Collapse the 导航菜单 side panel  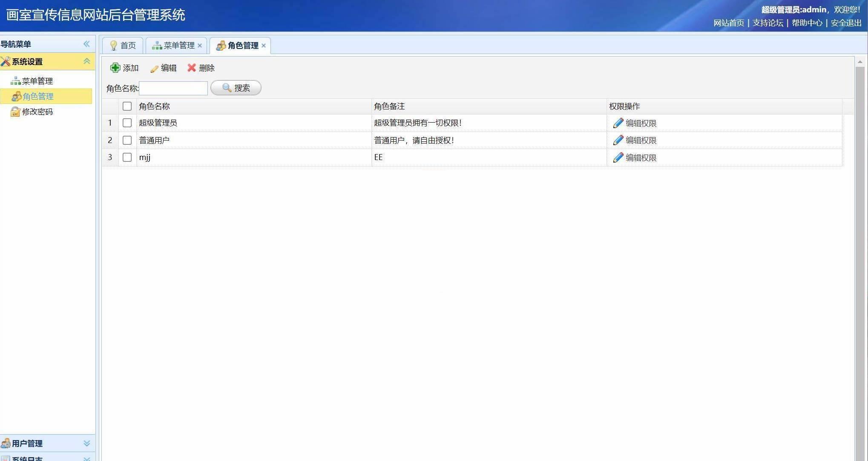tap(86, 44)
